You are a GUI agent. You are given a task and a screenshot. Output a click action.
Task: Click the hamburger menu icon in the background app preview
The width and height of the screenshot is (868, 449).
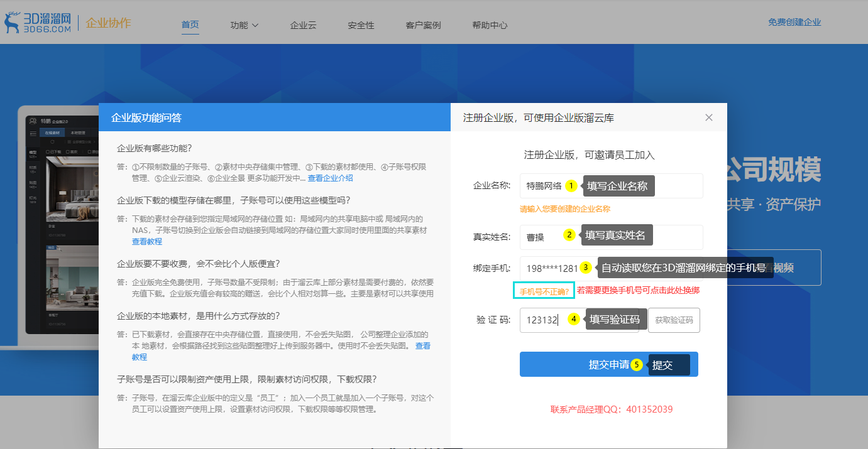33,134
